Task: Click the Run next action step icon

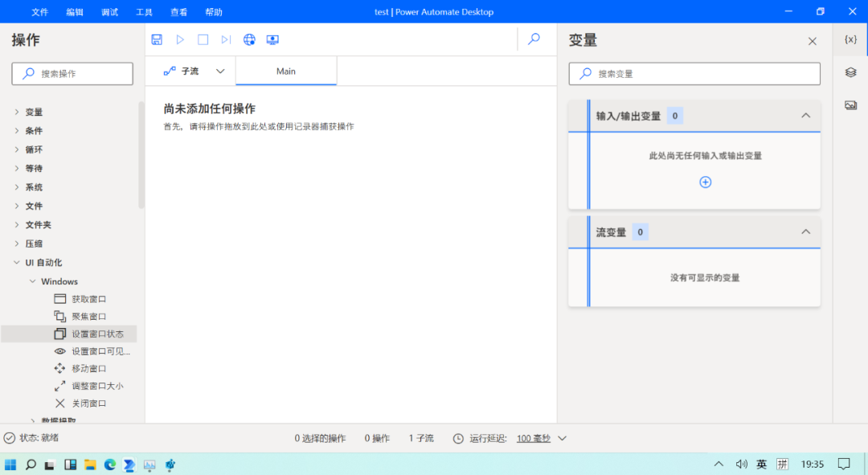Action: click(x=226, y=39)
